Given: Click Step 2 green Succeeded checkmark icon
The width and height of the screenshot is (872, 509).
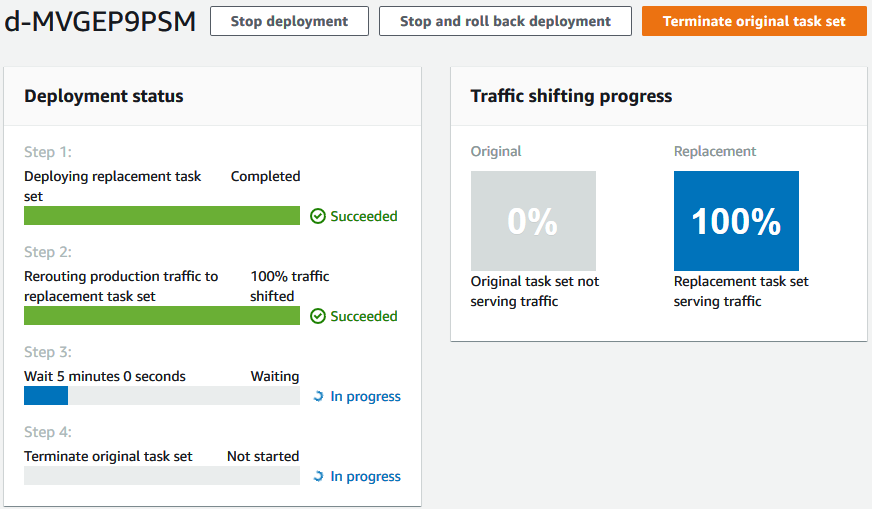Looking at the screenshot, I should click(x=318, y=316).
